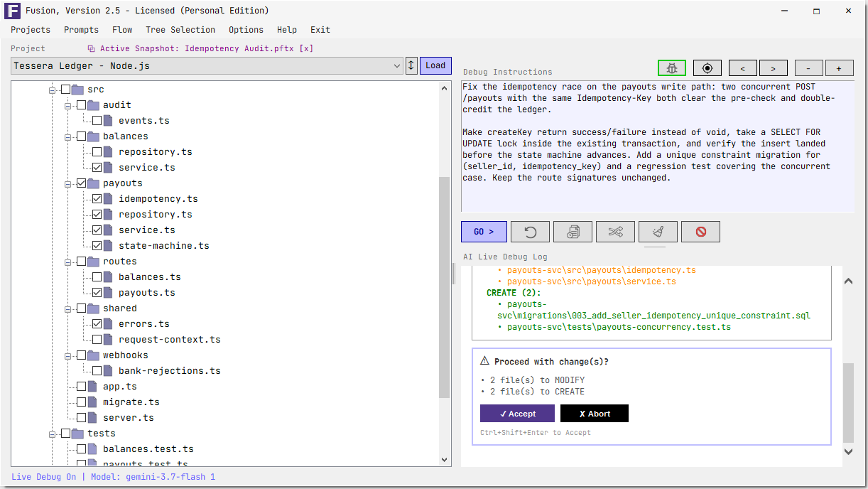Click inside the Debug Instructions text box
This screenshot has width=868, height=489.
[658, 146]
